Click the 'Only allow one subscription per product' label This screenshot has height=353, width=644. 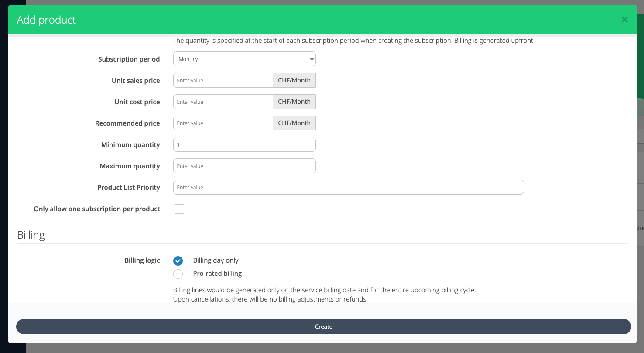pos(97,209)
